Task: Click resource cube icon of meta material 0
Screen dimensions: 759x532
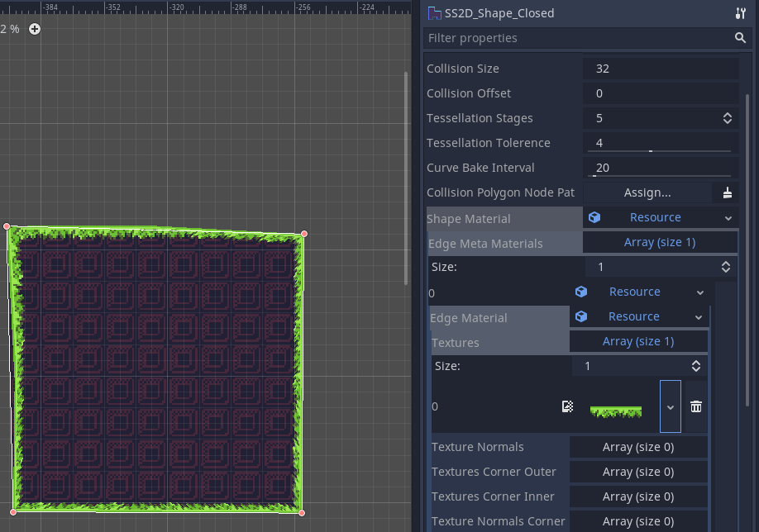Action: tap(581, 292)
